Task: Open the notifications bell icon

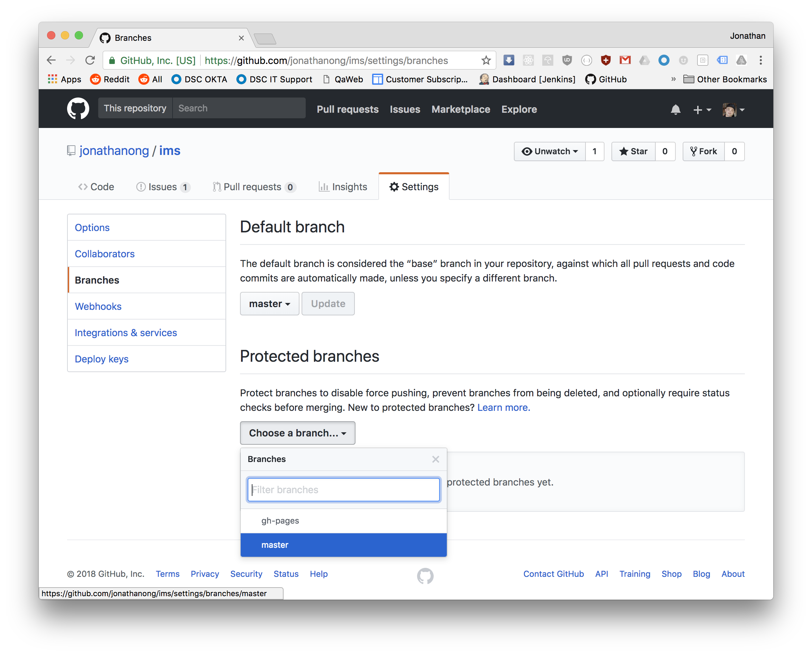Action: pos(675,110)
